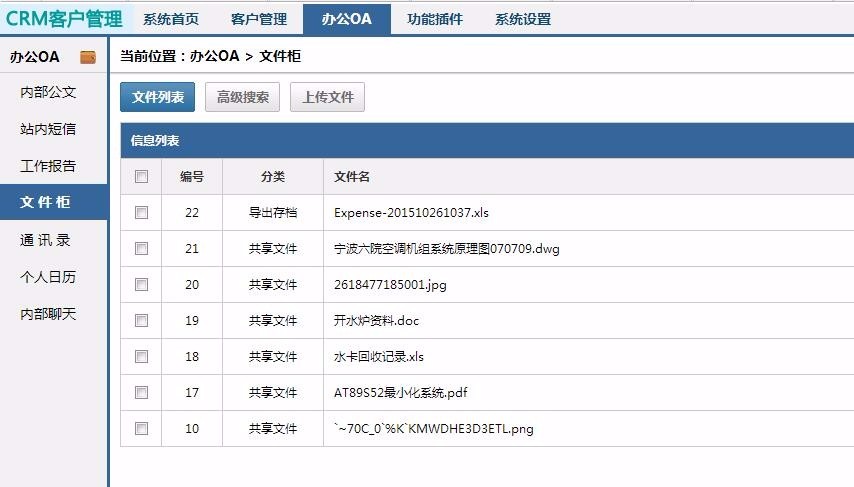Click the 导出存档 category in row 22

(x=273, y=212)
